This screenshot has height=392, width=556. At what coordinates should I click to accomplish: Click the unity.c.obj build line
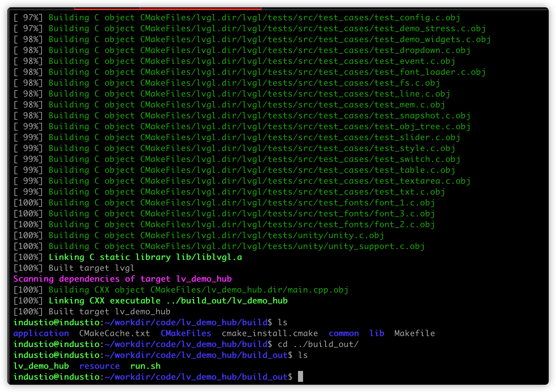[199, 235]
